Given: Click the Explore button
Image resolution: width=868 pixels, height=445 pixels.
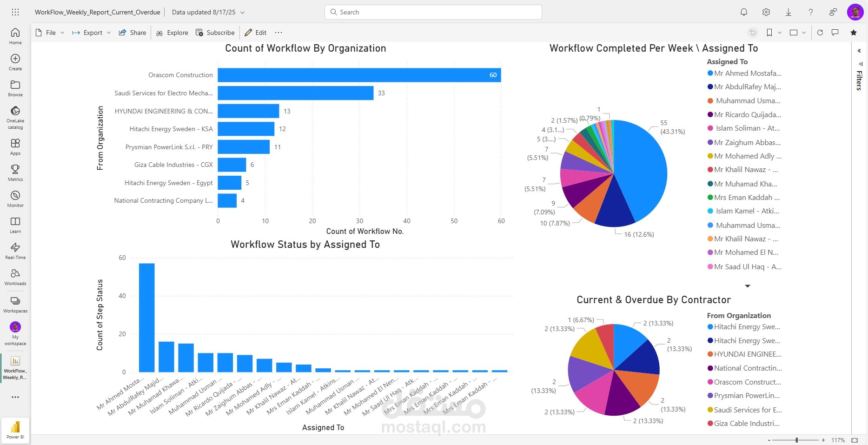Looking at the screenshot, I should [172, 33].
